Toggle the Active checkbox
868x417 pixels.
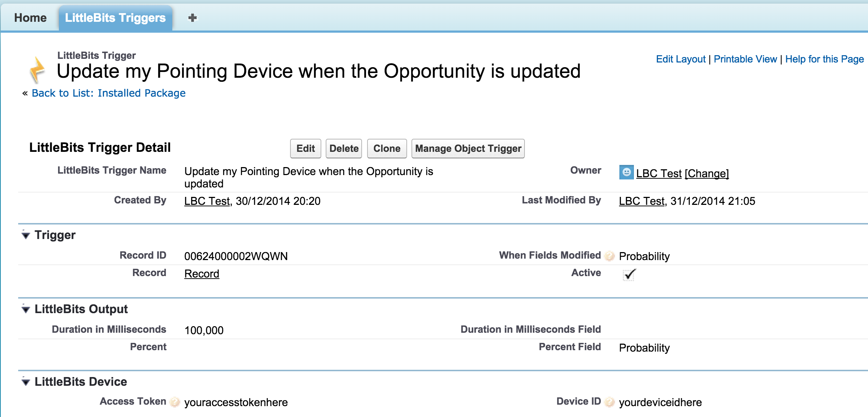tap(629, 275)
